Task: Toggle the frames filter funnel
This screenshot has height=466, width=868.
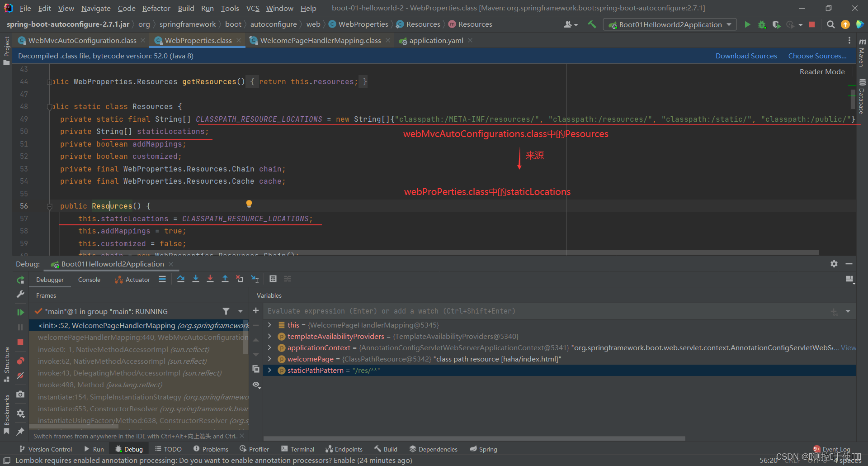Action: 226,311
